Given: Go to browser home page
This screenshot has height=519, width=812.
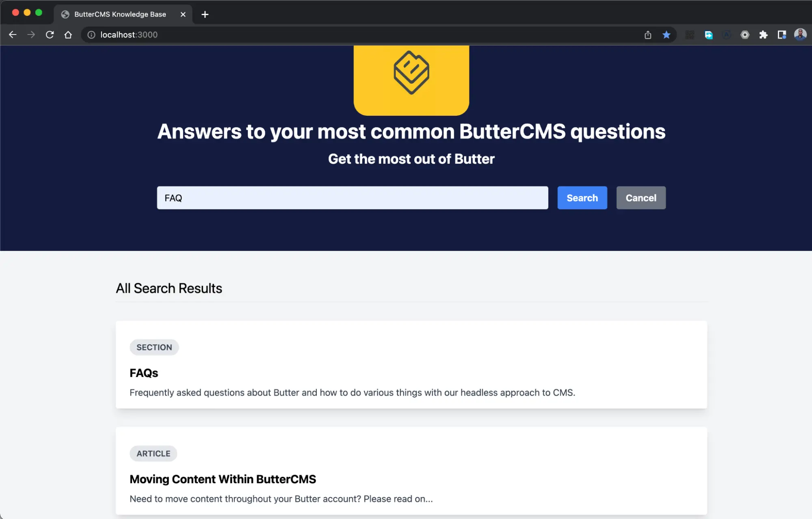Looking at the screenshot, I should click(68, 35).
